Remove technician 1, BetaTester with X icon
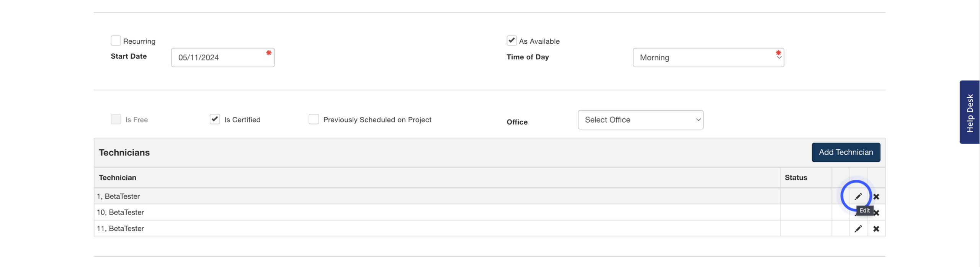 pyautogui.click(x=876, y=197)
